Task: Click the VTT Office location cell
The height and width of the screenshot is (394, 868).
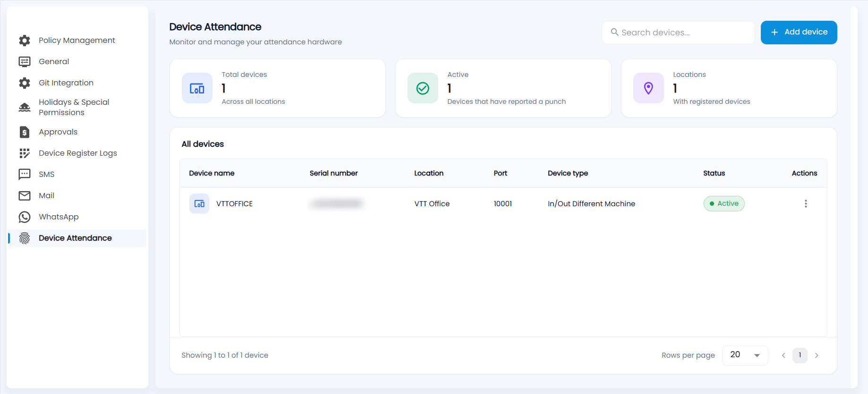Action: click(432, 204)
